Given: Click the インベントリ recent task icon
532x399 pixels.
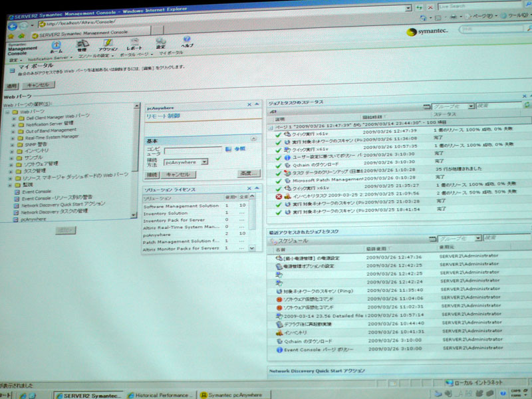Looking at the screenshot, I should pos(279,333).
